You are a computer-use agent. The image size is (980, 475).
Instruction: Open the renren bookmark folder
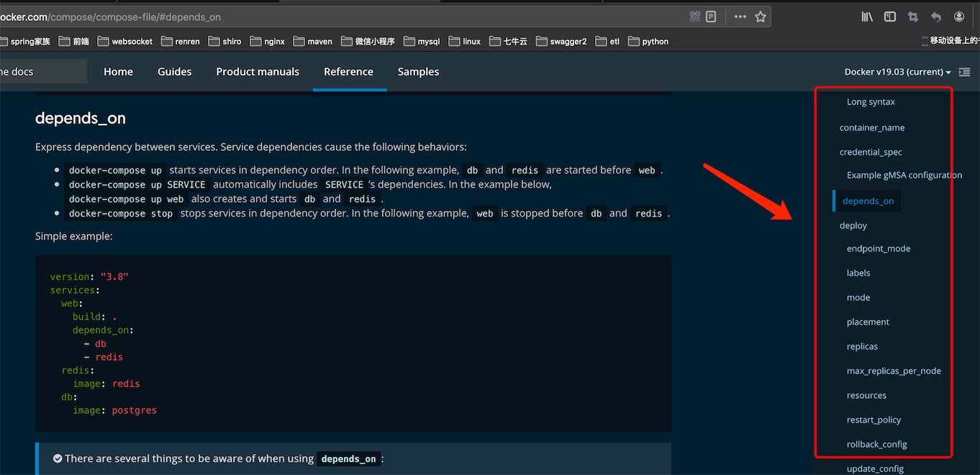coord(181,42)
